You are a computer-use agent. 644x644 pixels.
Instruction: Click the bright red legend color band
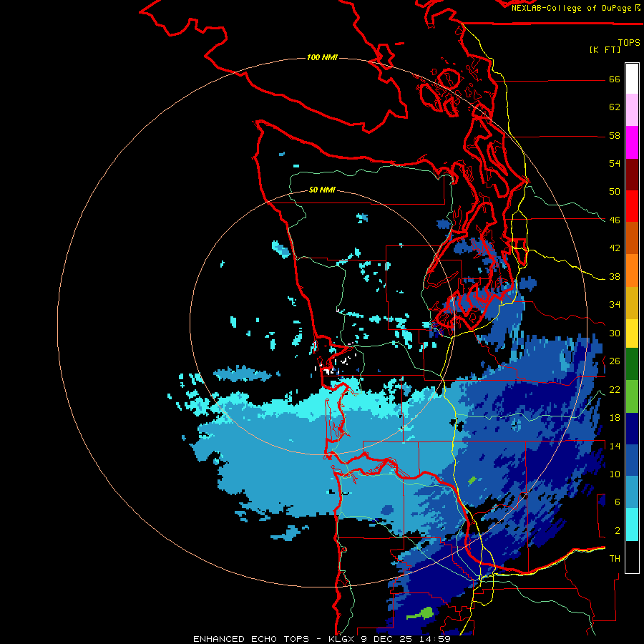tap(632, 206)
